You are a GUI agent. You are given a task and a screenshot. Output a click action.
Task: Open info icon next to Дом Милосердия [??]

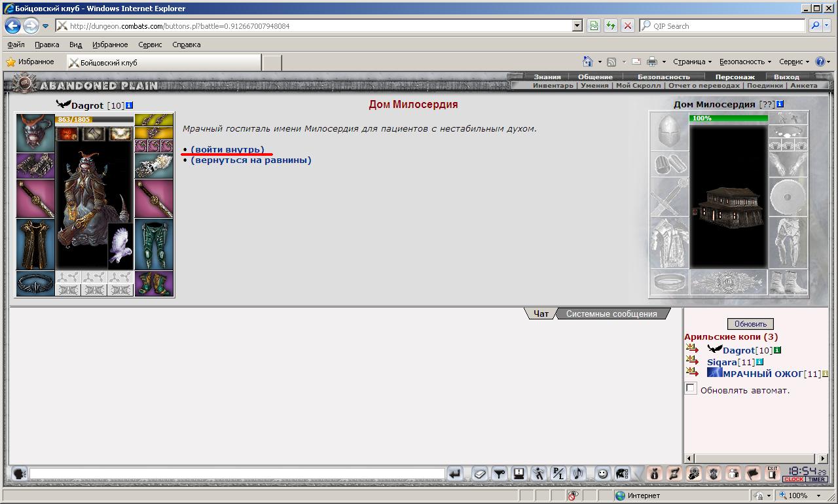pyautogui.click(x=780, y=104)
